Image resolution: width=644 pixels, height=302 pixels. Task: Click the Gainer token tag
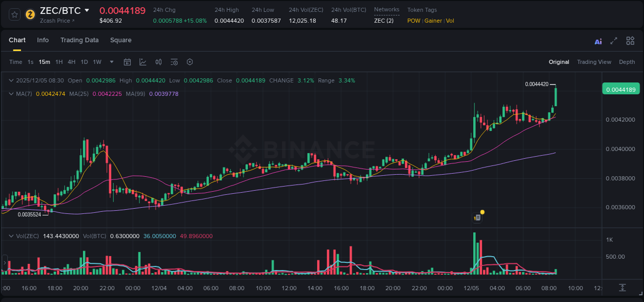pyautogui.click(x=433, y=21)
